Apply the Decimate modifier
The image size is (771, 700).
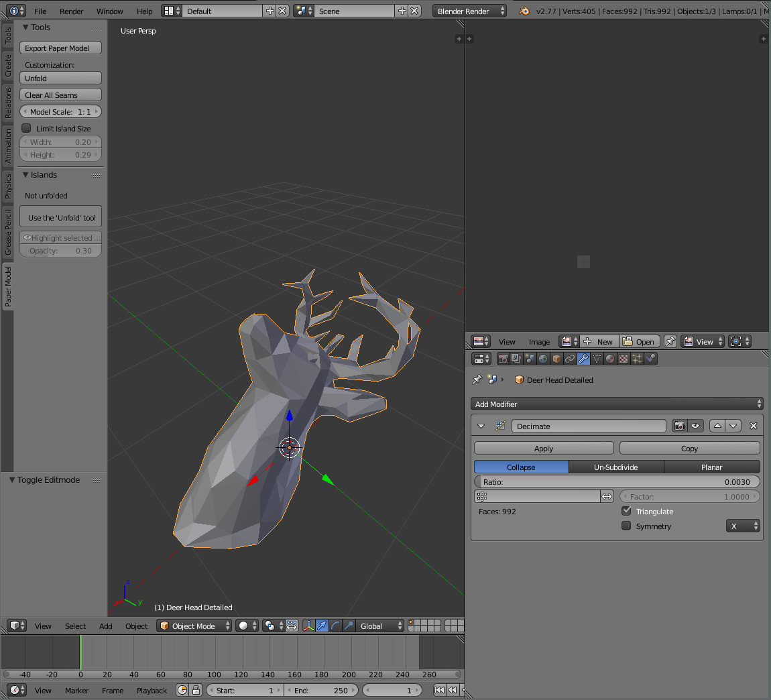point(543,448)
